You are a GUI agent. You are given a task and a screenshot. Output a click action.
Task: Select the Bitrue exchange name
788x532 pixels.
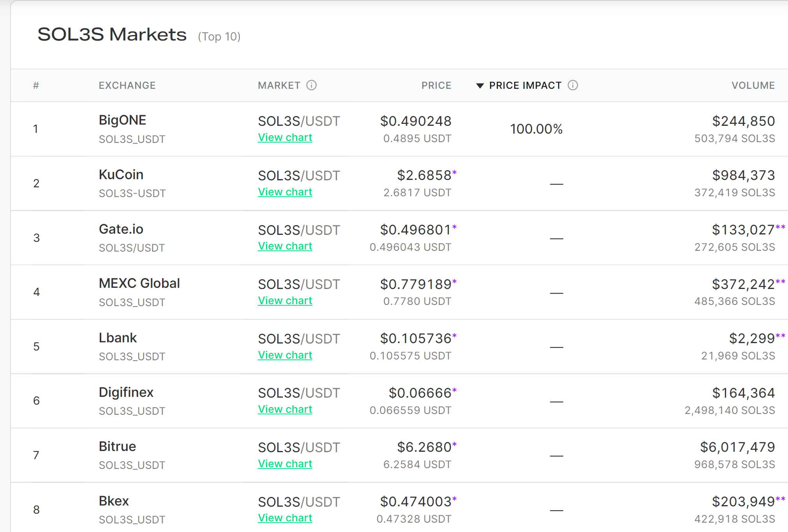(x=117, y=446)
